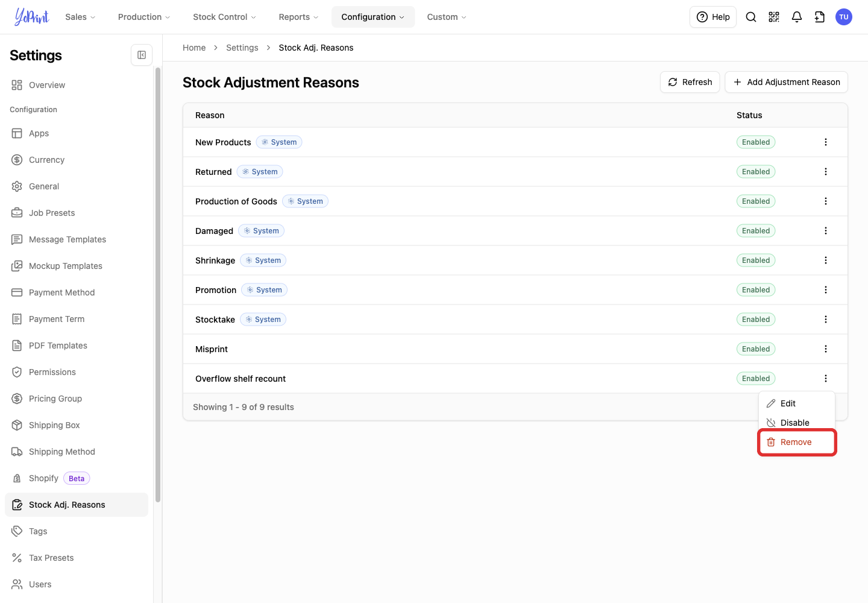Open Message Templates settings
This screenshot has height=603, width=868.
pyautogui.click(x=77, y=239)
